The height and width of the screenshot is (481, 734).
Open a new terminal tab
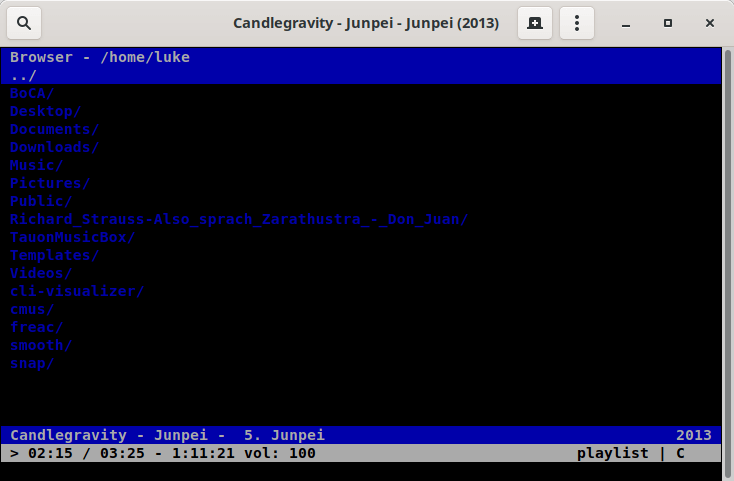[x=535, y=23]
